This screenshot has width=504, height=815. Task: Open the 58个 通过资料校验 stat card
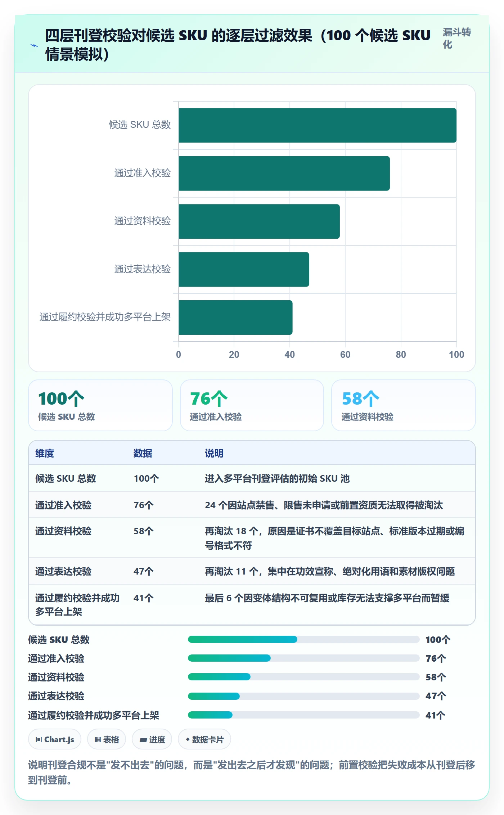[x=404, y=405]
